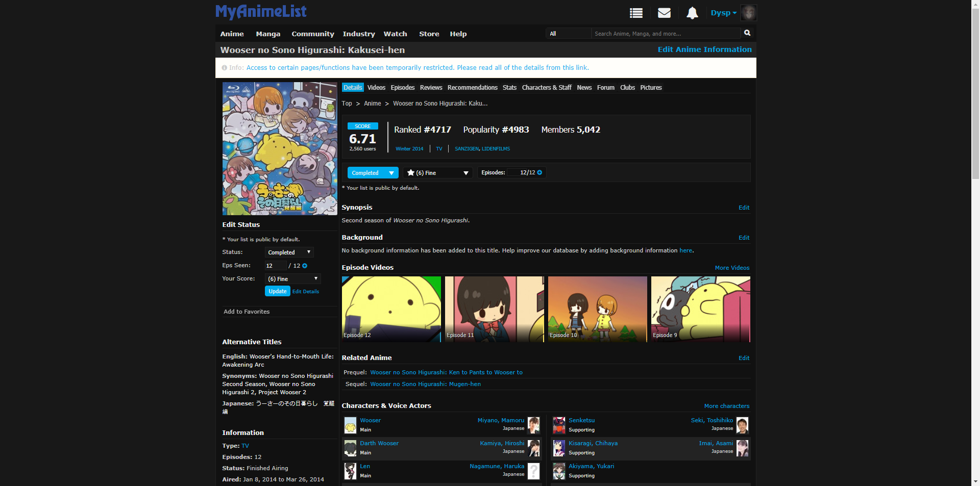Open the Help navigation menu
This screenshot has width=980, height=486.
click(458, 34)
